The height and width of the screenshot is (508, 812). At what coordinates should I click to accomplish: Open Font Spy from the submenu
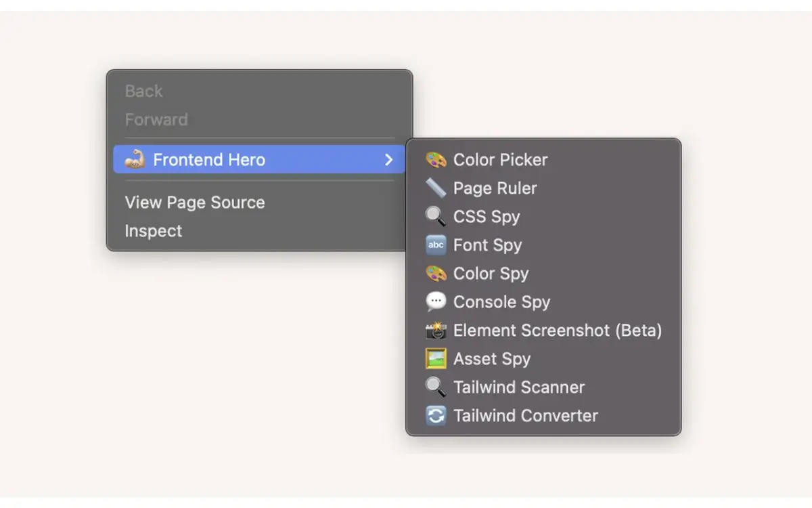(x=489, y=245)
